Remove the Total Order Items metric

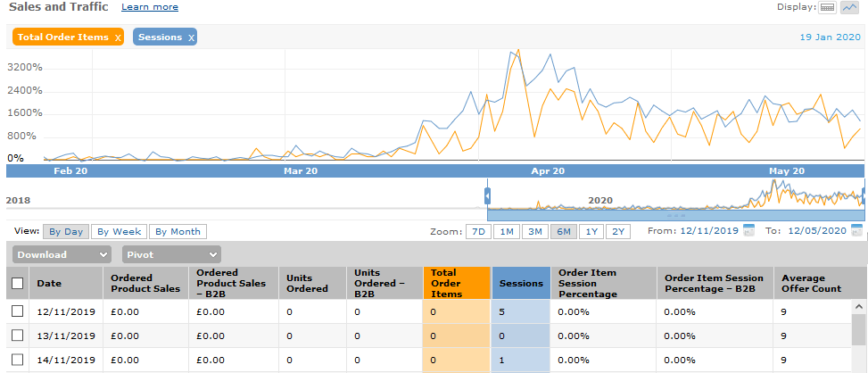point(118,37)
